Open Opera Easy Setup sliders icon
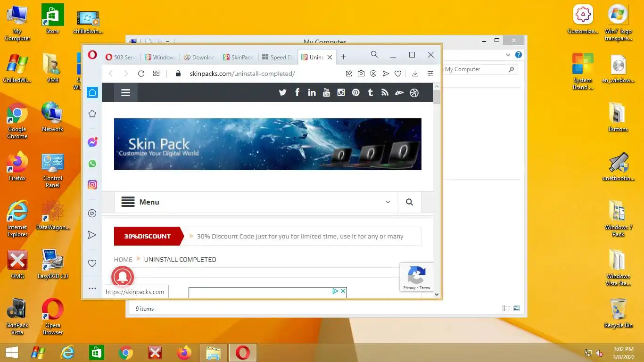 (430, 74)
